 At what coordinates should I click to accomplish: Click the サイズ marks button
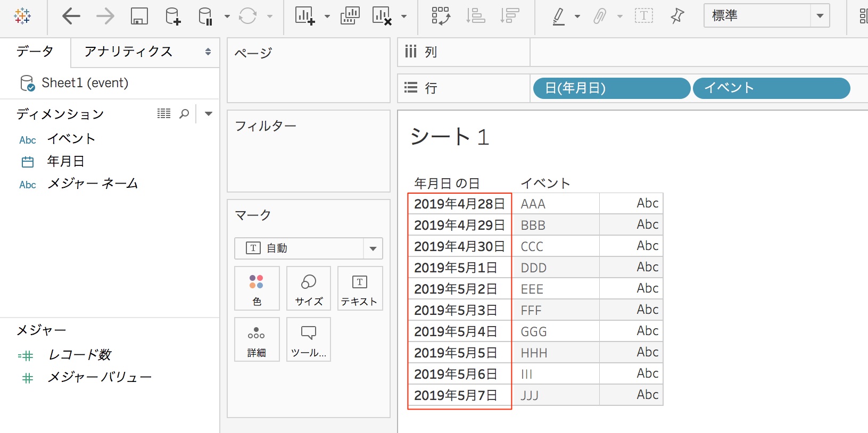(309, 289)
